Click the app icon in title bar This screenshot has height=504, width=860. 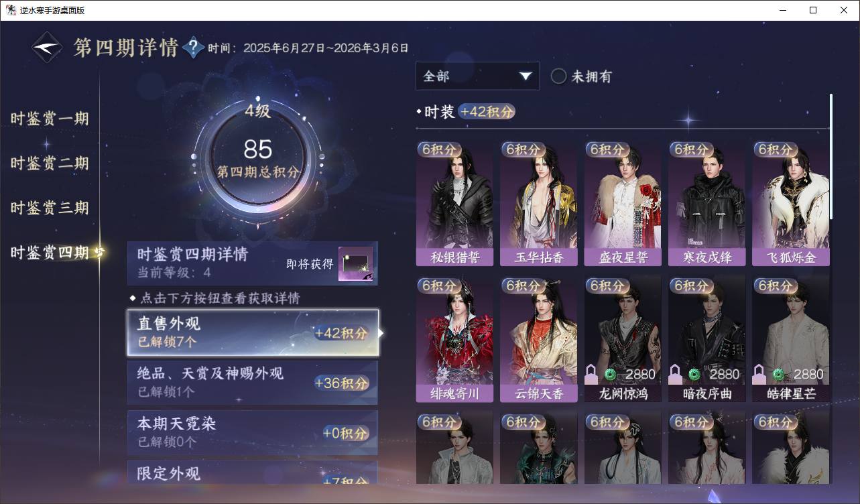(x=11, y=10)
